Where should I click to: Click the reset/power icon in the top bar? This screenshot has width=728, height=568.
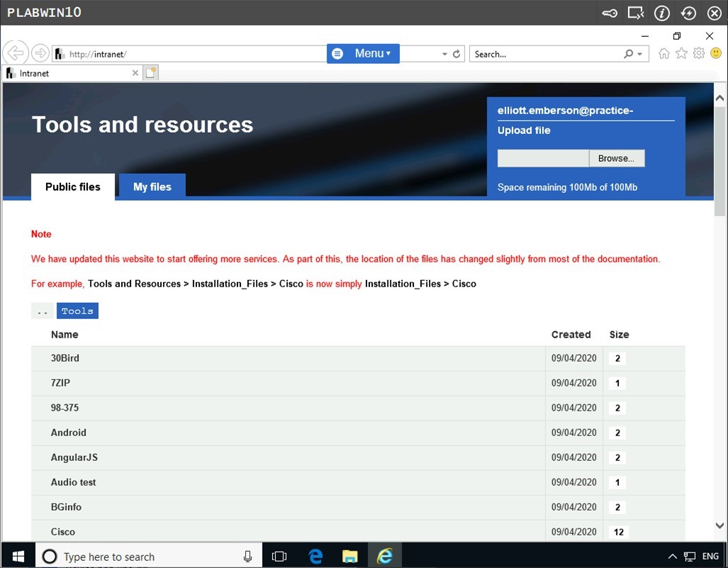687,13
